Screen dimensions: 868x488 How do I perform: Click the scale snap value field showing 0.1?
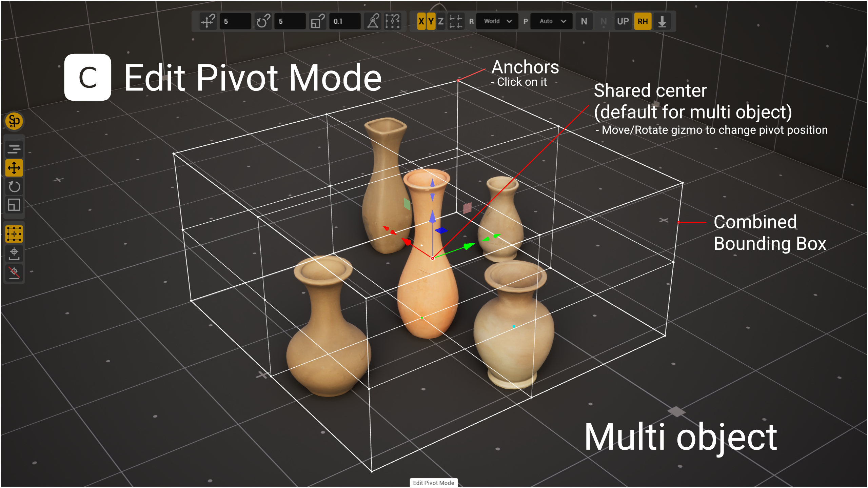point(345,21)
